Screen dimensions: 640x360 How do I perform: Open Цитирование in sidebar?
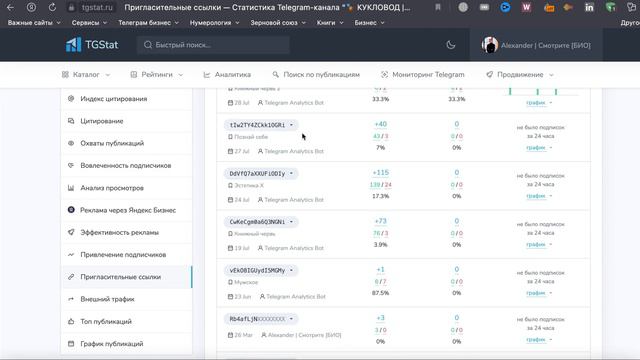tap(127, 121)
